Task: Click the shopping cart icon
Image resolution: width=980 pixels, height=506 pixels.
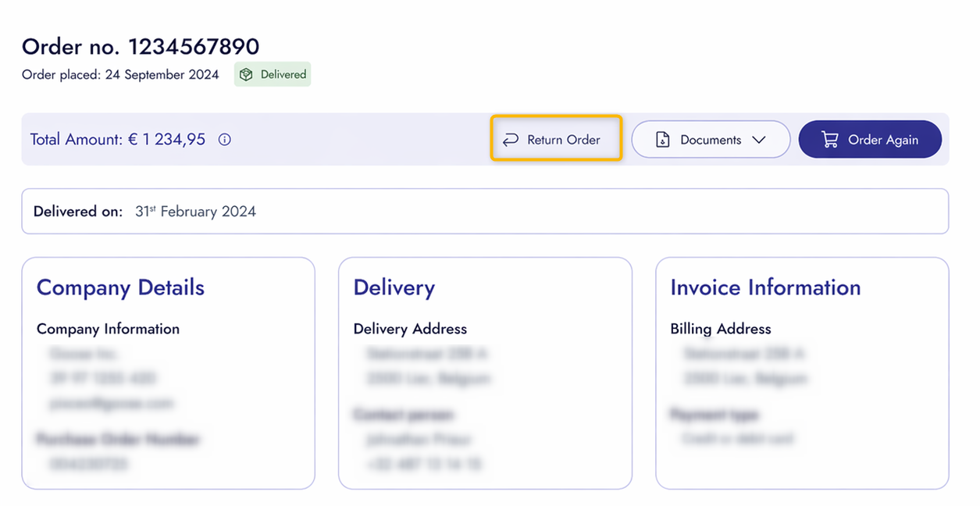Action: [x=829, y=140]
